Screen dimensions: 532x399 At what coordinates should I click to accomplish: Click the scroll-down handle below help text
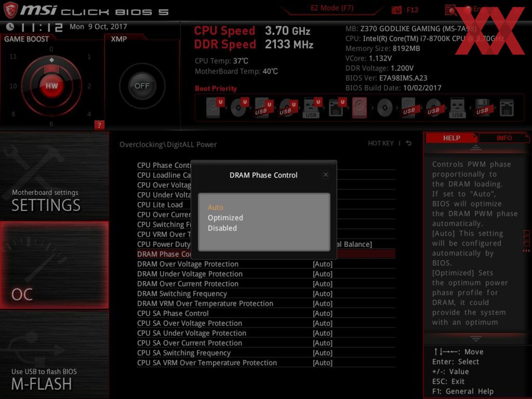pyautogui.click(x=476, y=338)
